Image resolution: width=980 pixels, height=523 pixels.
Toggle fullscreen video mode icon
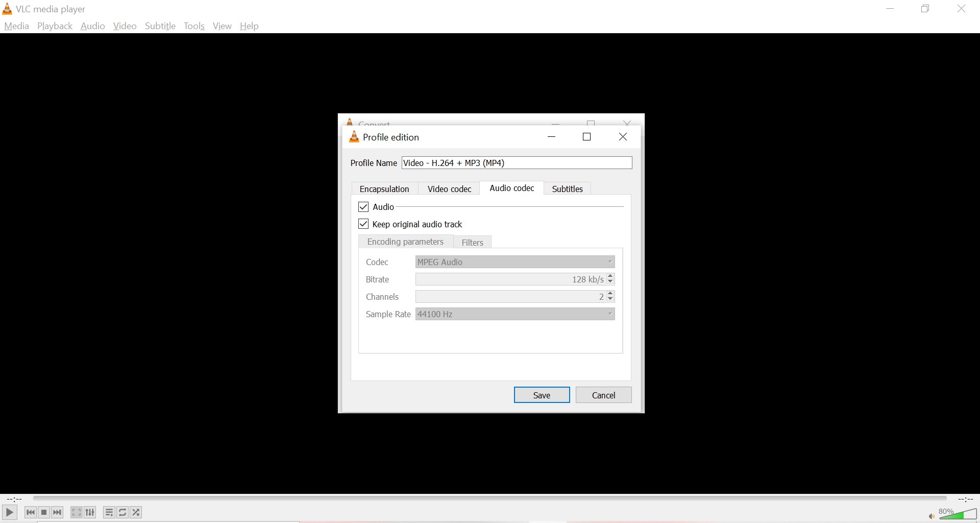pyautogui.click(x=76, y=512)
